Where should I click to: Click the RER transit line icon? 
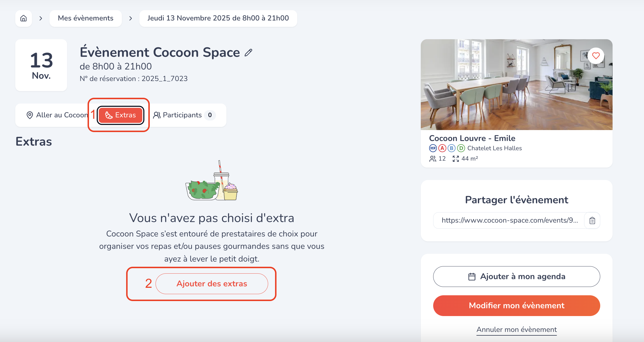pyautogui.click(x=433, y=148)
